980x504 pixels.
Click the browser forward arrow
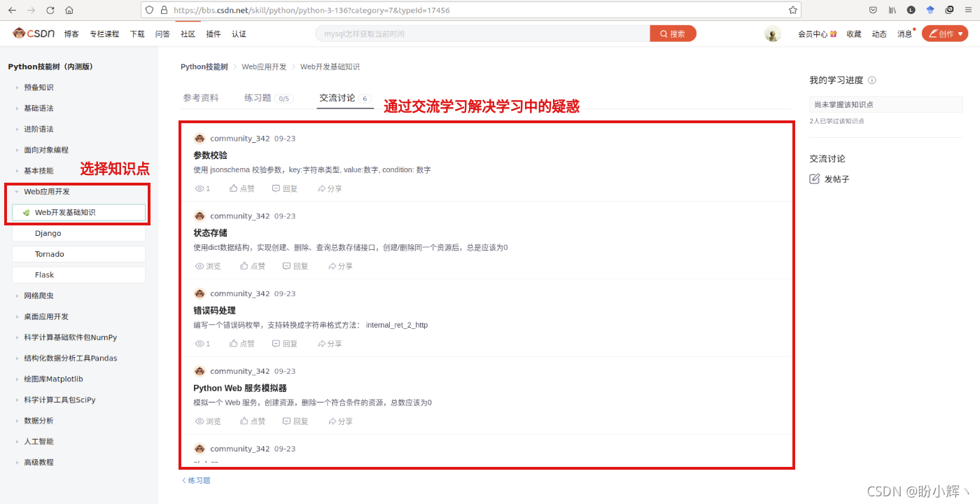point(31,10)
